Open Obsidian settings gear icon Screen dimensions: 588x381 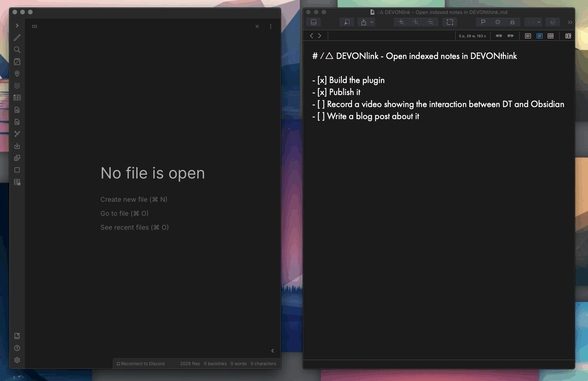tap(17, 360)
